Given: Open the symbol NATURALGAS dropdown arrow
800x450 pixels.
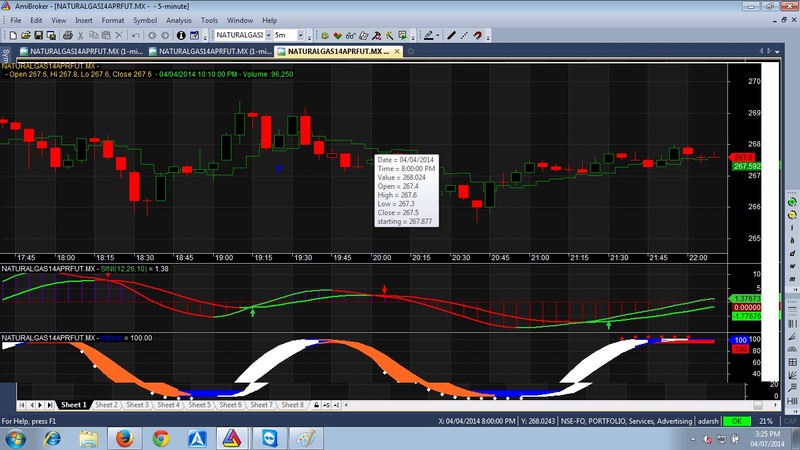Looking at the screenshot, I should [268, 35].
